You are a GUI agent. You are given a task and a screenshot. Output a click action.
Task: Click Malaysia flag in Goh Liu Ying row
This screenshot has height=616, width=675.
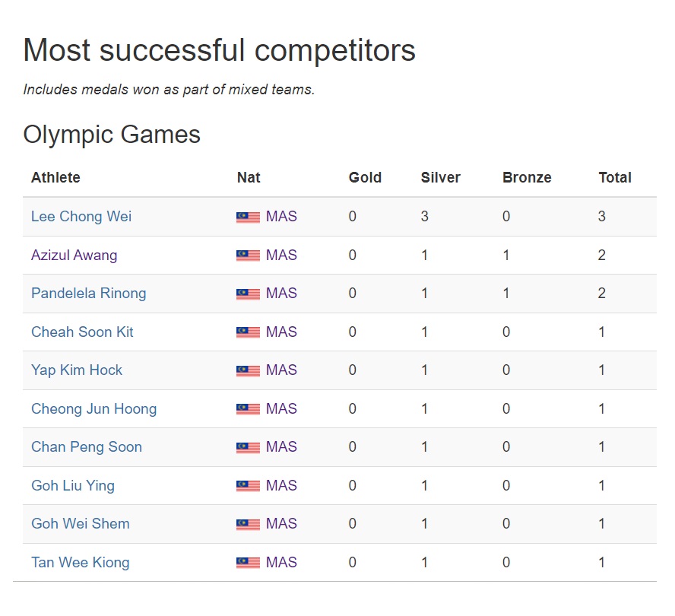[248, 486]
